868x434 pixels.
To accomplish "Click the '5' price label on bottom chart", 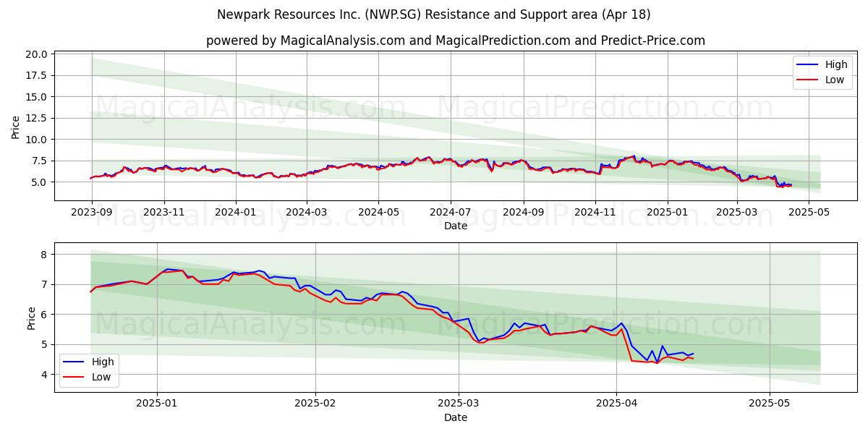I will pos(46,344).
